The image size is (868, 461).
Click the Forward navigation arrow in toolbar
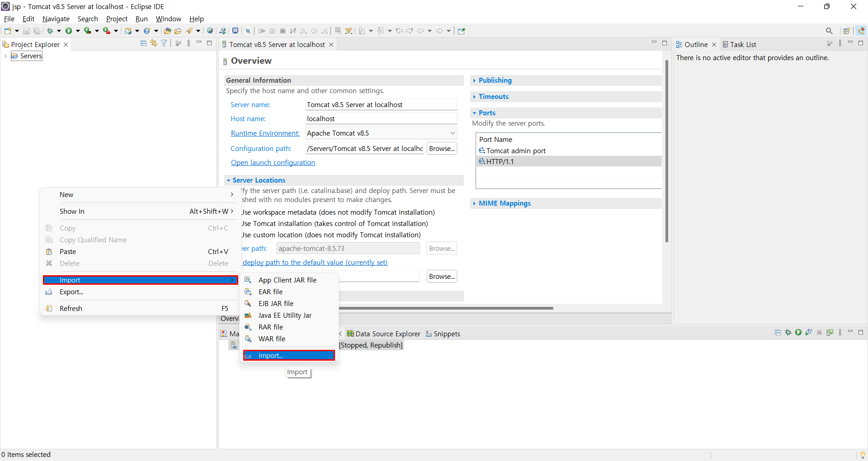439,31
